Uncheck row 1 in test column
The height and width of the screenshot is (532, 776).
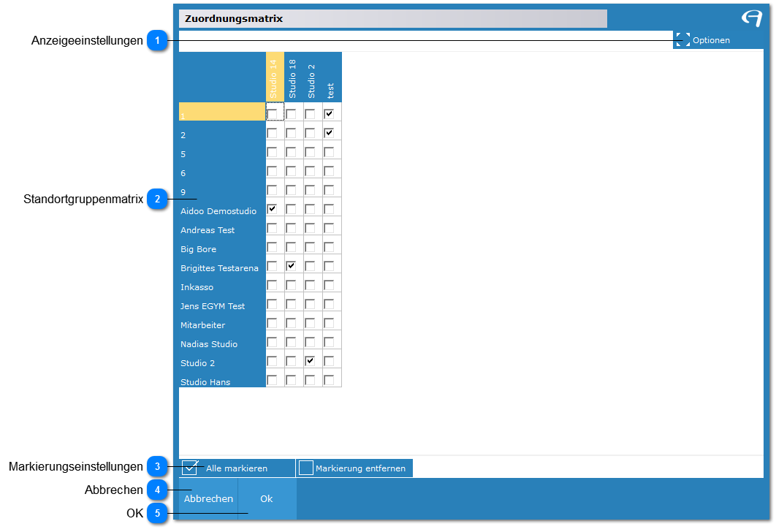329,114
